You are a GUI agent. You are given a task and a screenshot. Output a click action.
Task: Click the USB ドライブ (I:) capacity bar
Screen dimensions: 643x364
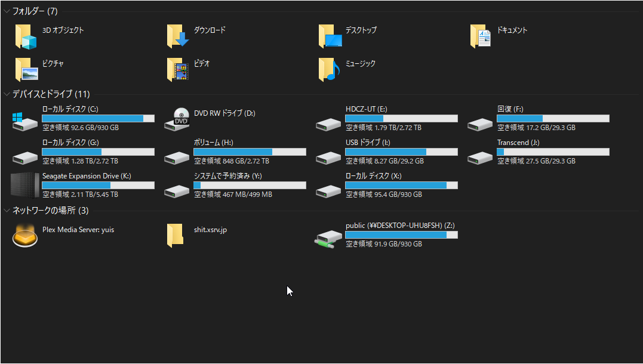pos(401,152)
